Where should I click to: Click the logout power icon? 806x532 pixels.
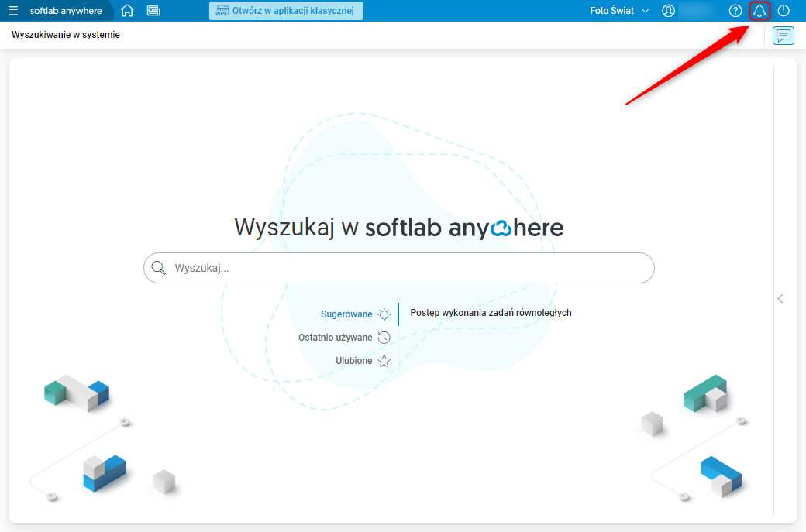click(786, 11)
